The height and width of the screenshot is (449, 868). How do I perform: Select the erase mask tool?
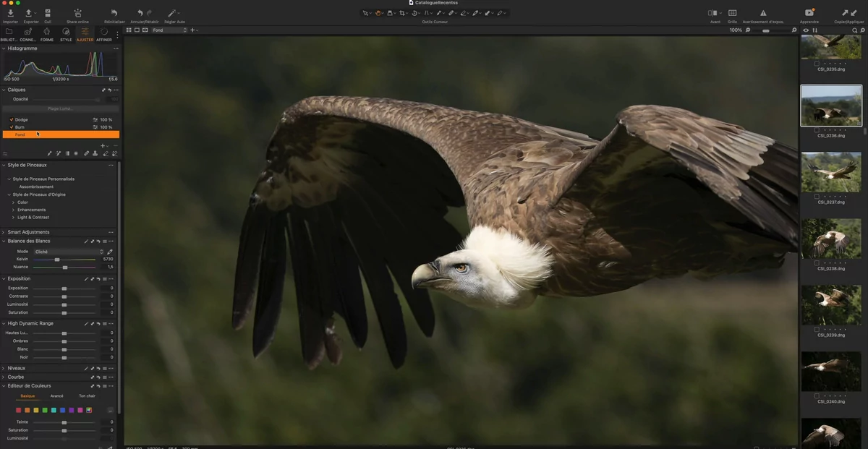point(106,153)
